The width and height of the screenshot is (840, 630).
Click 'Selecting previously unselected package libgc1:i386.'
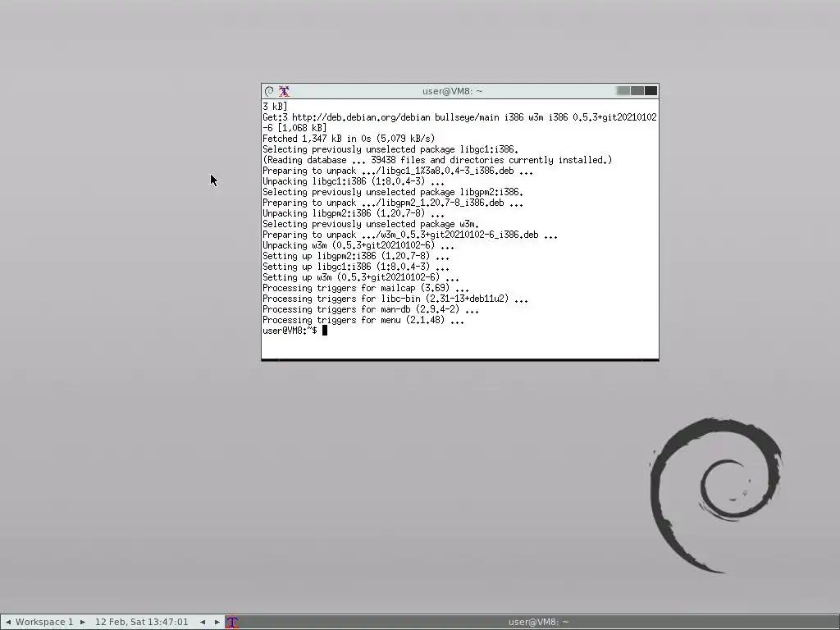point(390,149)
